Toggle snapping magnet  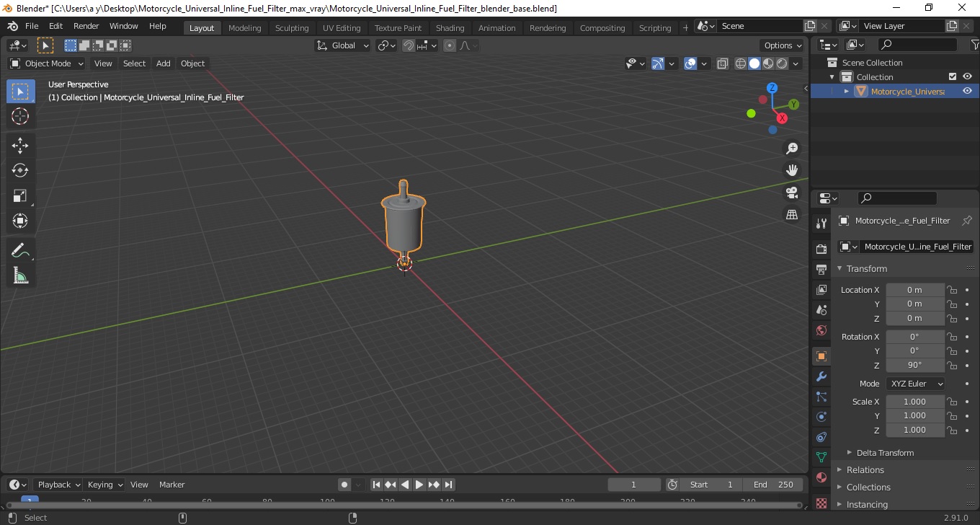point(409,45)
